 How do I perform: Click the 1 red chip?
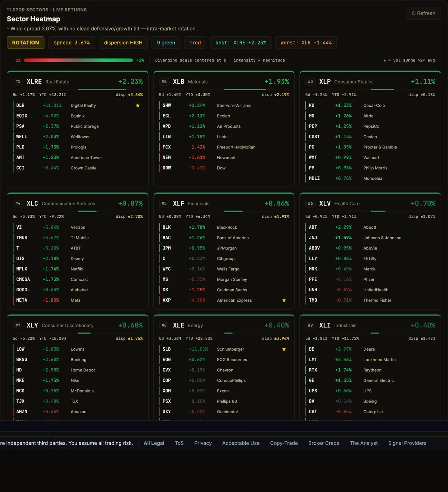coord(195,43)
